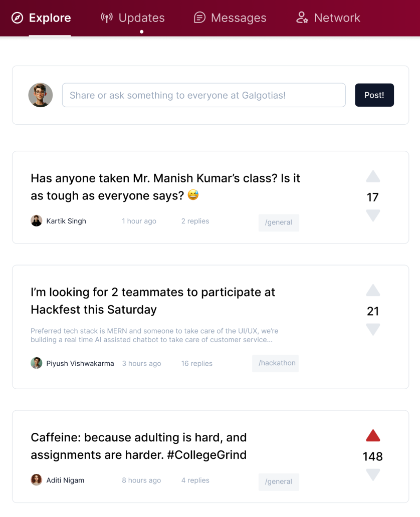
Task: Open the Network tab
Action: pos(328,18)
